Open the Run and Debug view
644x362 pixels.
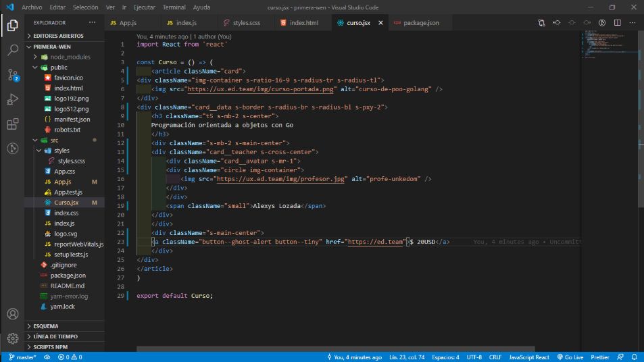[12, 99]
